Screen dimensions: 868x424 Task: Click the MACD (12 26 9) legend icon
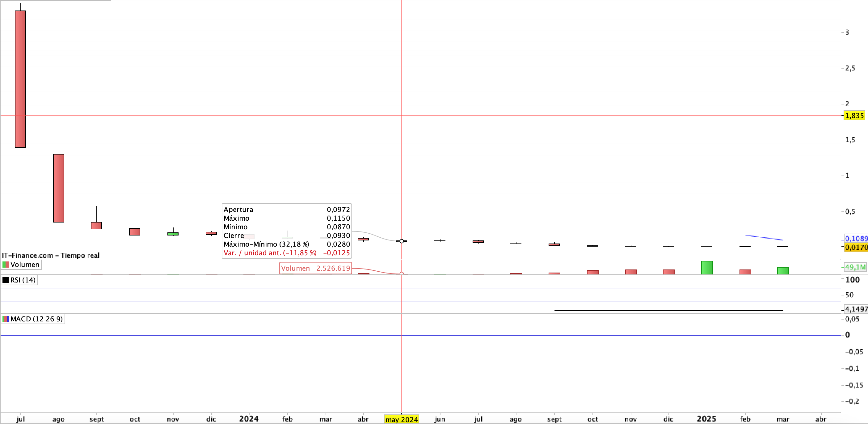coord(5,319)
